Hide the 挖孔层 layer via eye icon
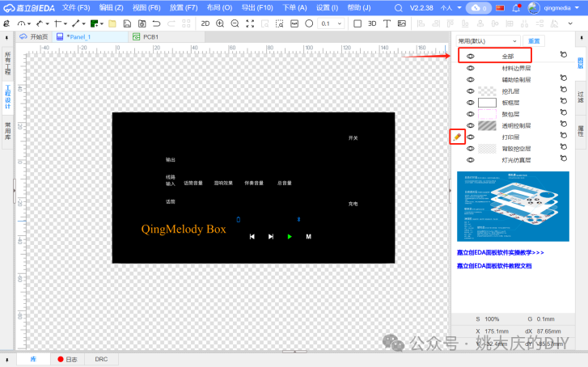 (x=470, y=91)
